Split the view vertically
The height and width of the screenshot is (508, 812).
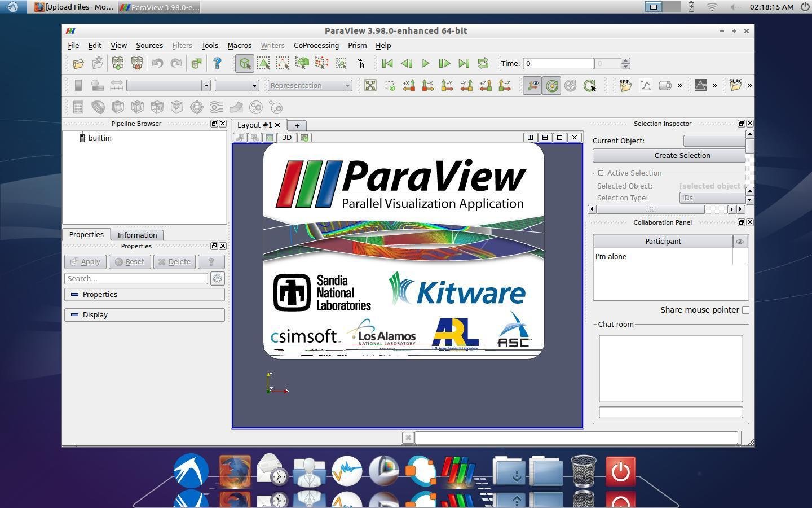pos(545,137)
